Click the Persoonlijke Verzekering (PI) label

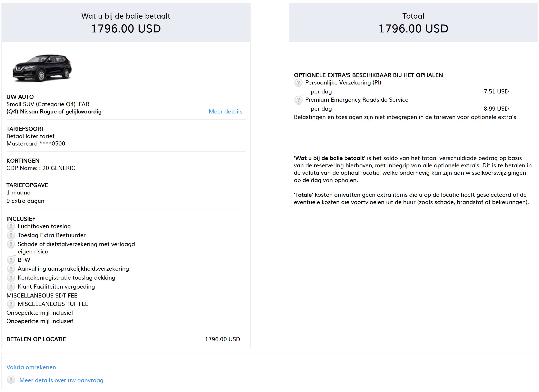pyautogui.click(x=343, y=83)
